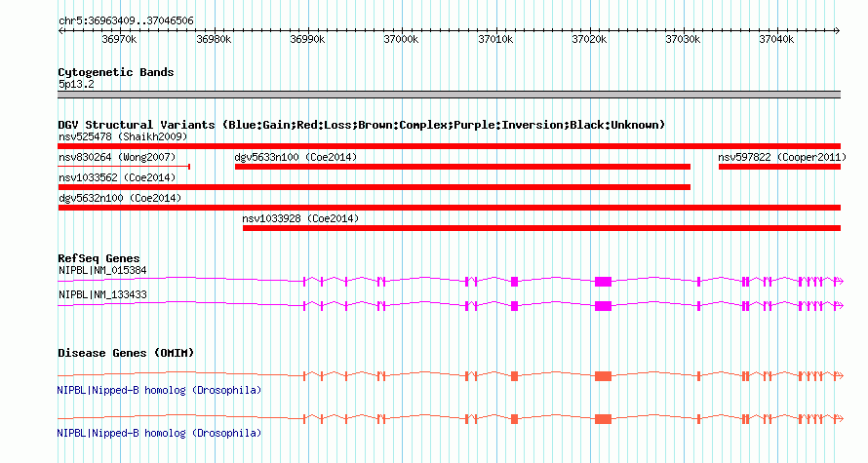
Task: Open variant nsv525478 (Shaikh2009) label
Action: pos(123,136)
